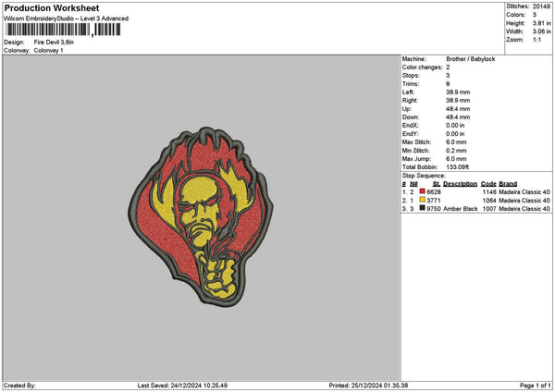555x392 pixels.
Task: Click the Width value '3.06 in'
Action: click(541, 31)
